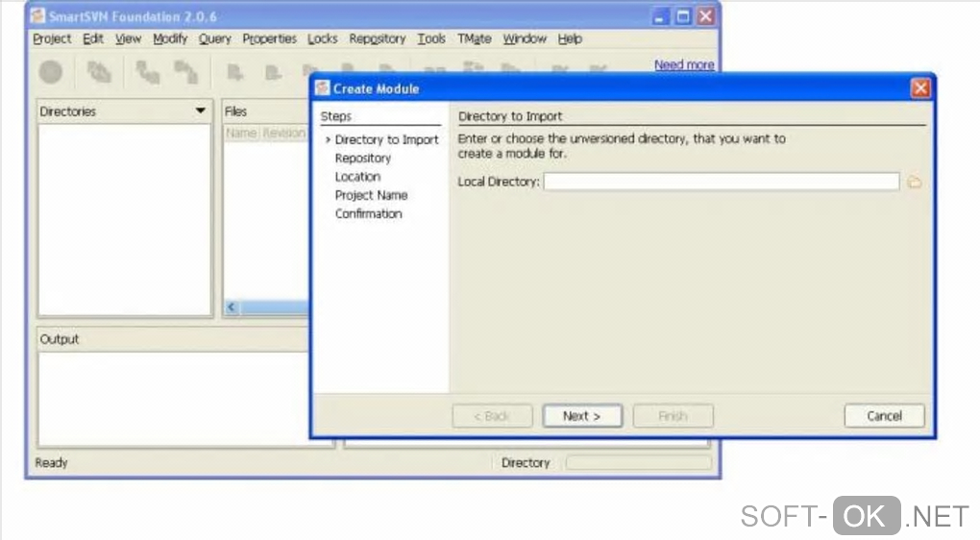980x540 pixels.
Task: Click the SmartSVN title bar app icon
Action: pos(38,15)
